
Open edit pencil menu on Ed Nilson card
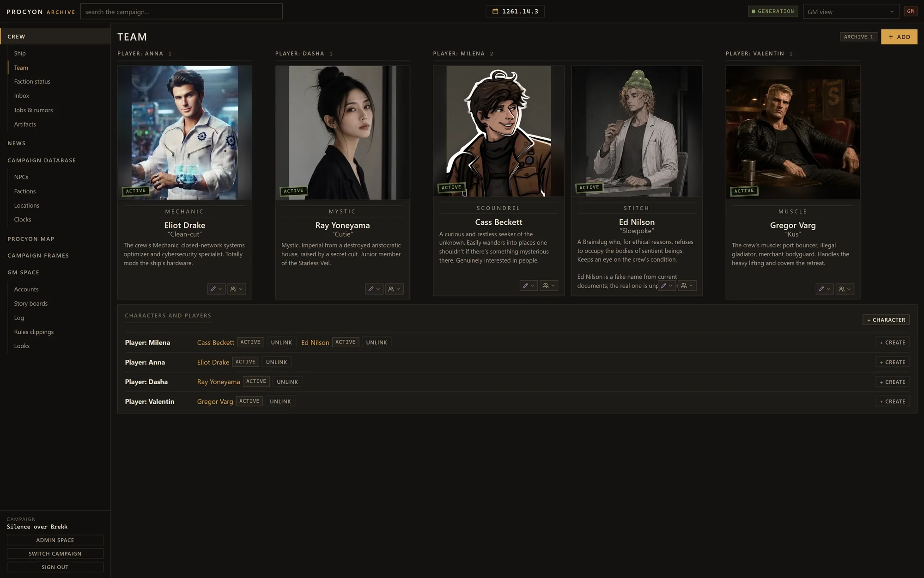coord(667,286)
